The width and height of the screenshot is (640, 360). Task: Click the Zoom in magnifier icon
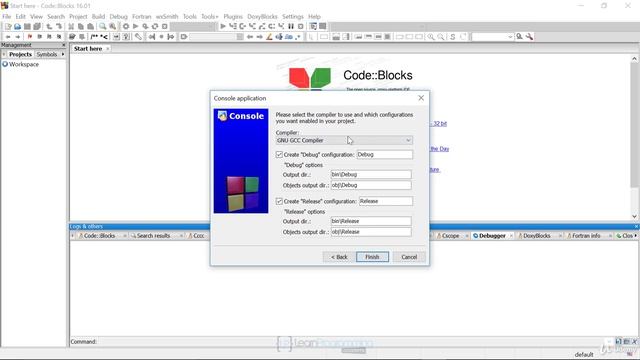(431, 37)
